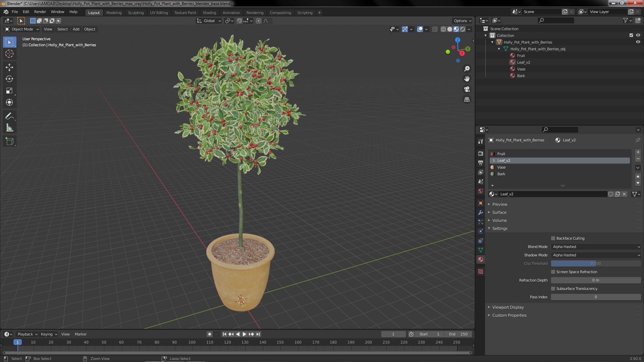Viewport: 644px width, 362px height.
Task: Switch to rendered viewport shading
Action: pos(463,29)
